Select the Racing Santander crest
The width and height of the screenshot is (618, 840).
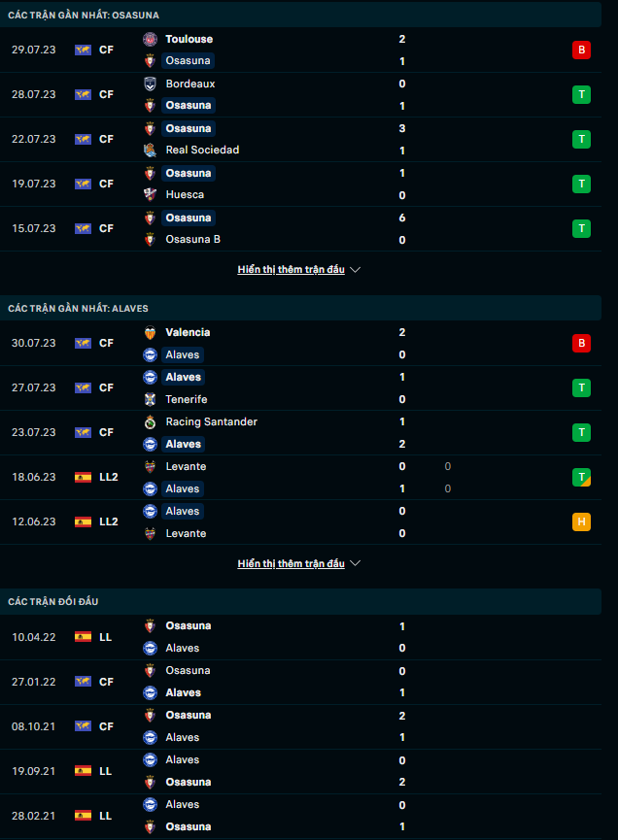pos(151,421)
